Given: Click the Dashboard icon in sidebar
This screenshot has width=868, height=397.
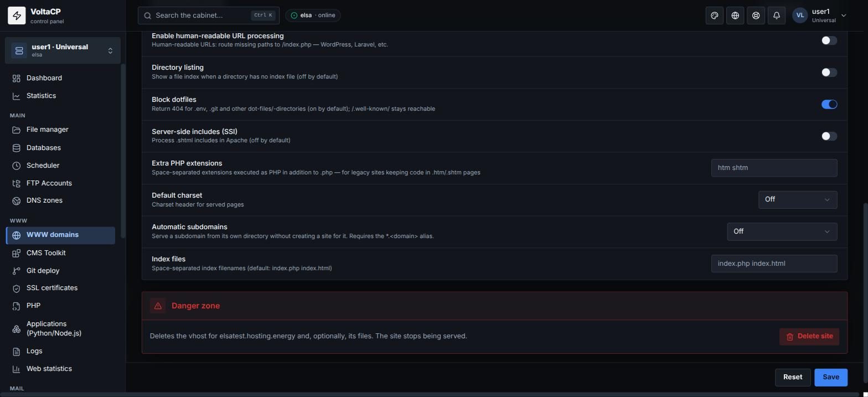Looking at the screenshot, I should pyautogui.click(x=17, y=78).
